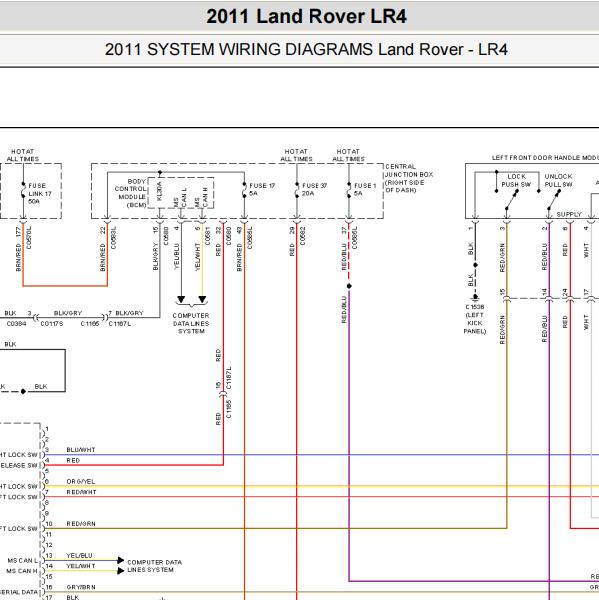This screenshot has height=600, width=599.
Task: Click 'COMPUTER DATA LINES SYSTEM' below the two downward arrows
Action: coord(191,323)
